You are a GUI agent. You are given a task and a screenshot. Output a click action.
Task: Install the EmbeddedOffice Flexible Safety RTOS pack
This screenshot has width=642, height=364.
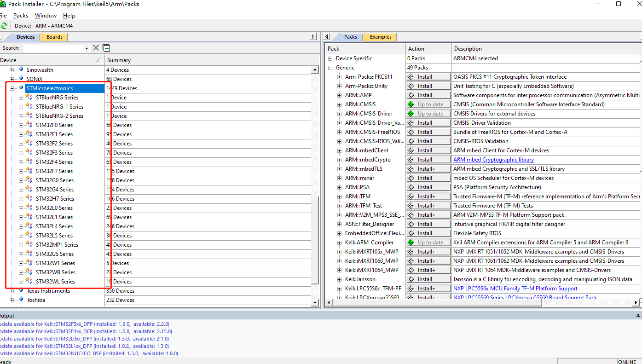point(428,233)
